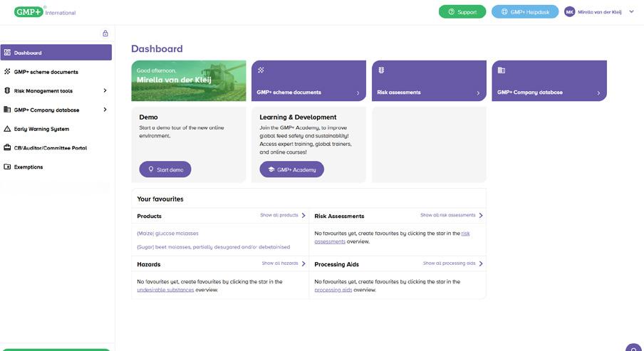Click the green greeting banner with harvester image
The height and width of the screenshot is (351, 644).
189,80
